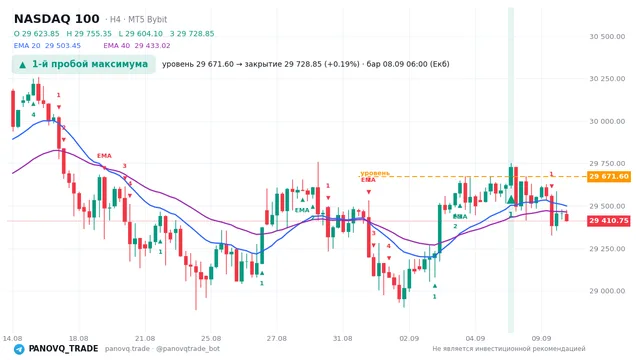Click the large green breakout triangle marker

[511, 200]
